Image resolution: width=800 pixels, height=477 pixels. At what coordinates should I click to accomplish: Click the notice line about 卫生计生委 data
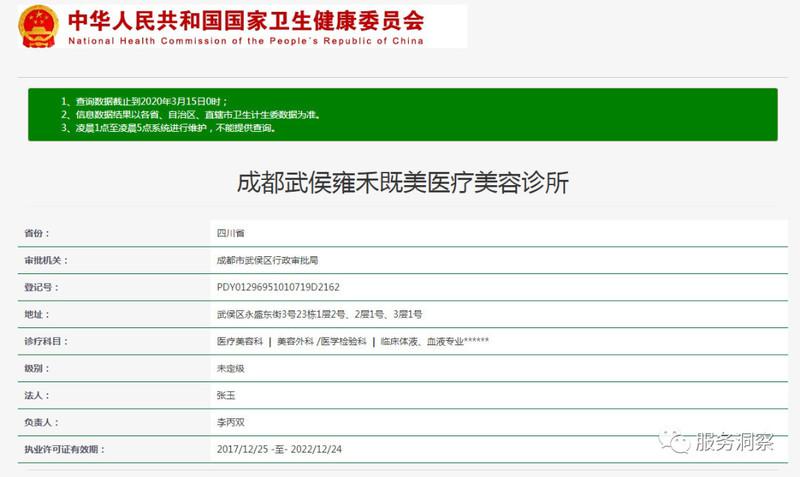[190, 115]
